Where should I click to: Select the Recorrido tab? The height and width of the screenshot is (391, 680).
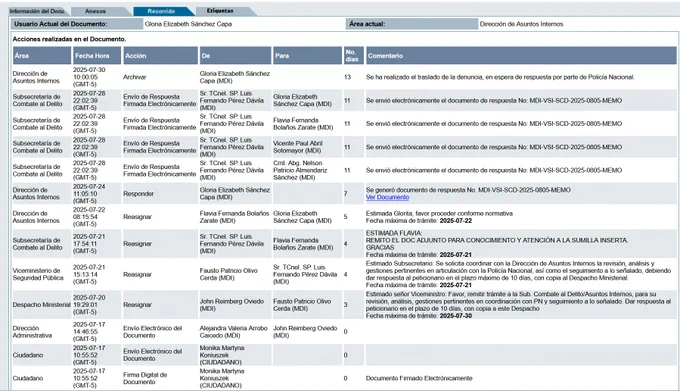(161, 11)
